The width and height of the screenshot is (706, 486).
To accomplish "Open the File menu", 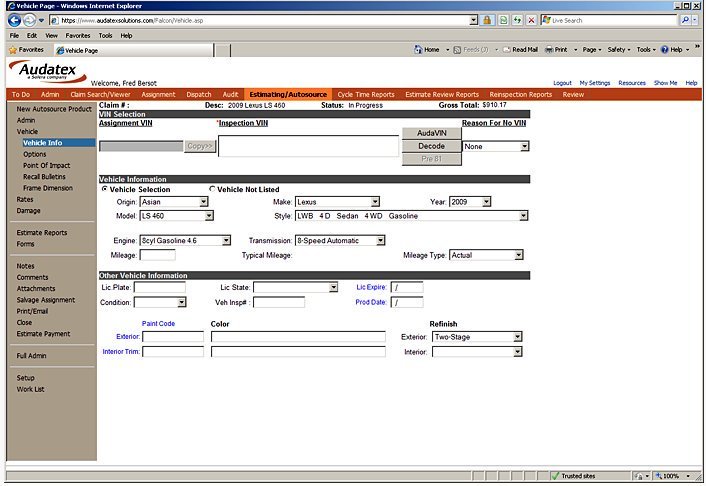I will click(x=14, y=36).
